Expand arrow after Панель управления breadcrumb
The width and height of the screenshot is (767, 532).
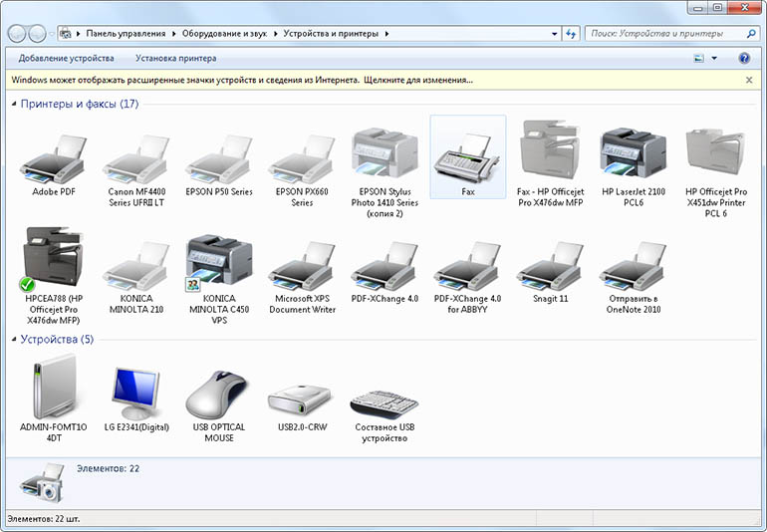point(173,34)
